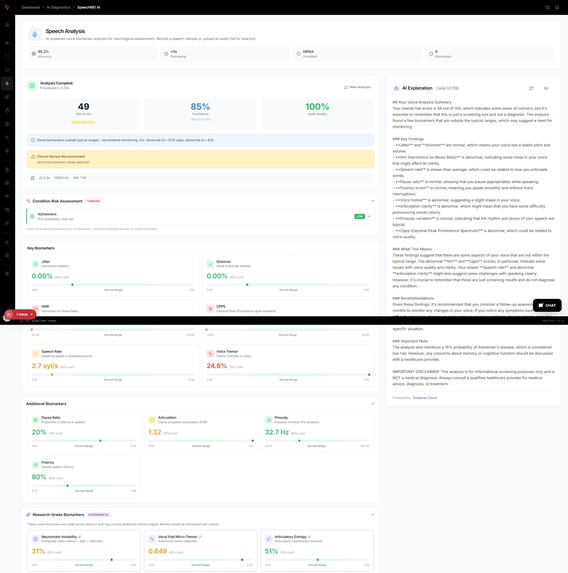Click the 0.649 micro-tremor value
568x573 pixels.
(158, 551)
